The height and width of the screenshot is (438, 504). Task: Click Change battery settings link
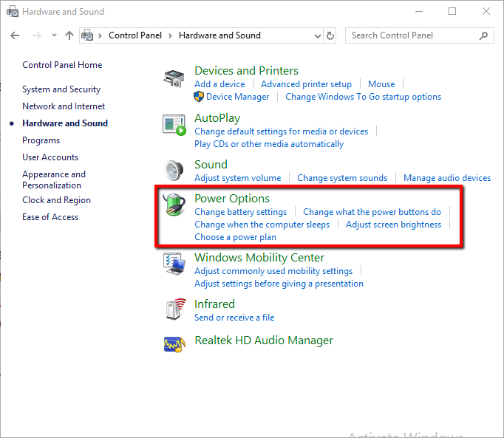click(240, 212)
